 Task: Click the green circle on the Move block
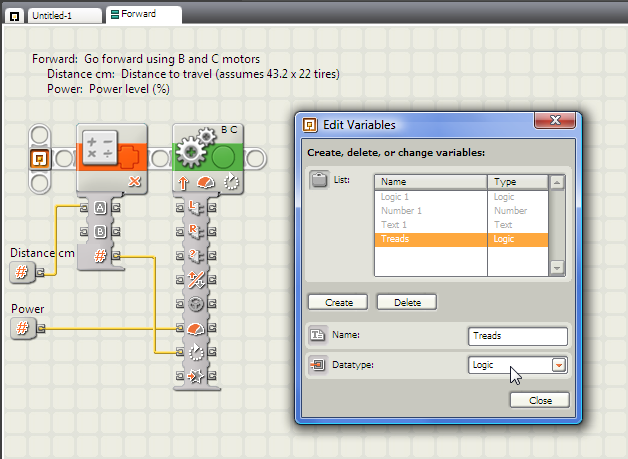tap(223, 158)
